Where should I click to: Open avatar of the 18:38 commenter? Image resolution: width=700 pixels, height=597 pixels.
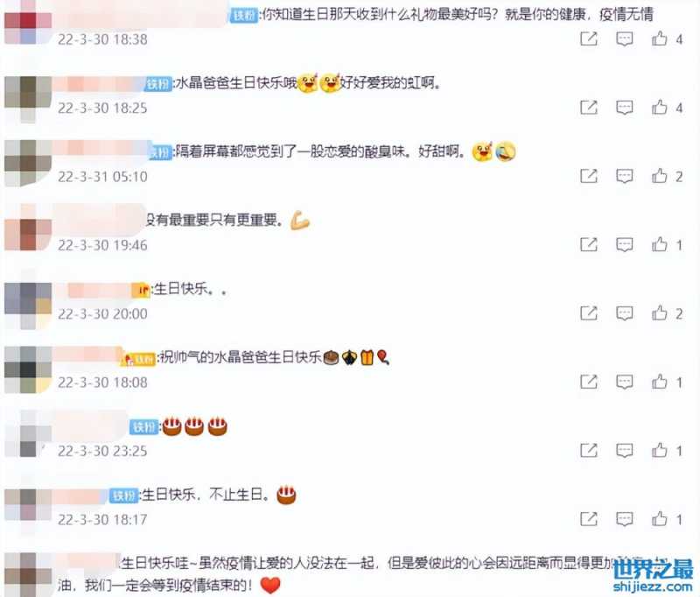pyautogui.click(x=28, y=23)
